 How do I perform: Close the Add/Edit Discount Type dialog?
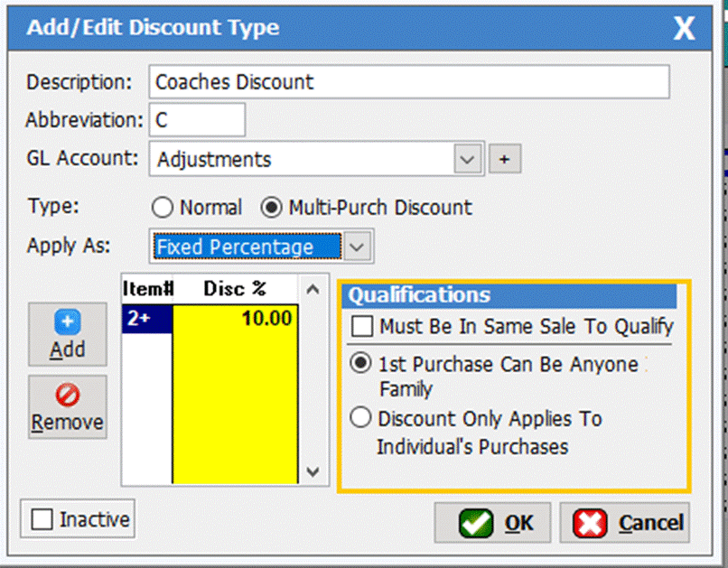click(684, 29)
